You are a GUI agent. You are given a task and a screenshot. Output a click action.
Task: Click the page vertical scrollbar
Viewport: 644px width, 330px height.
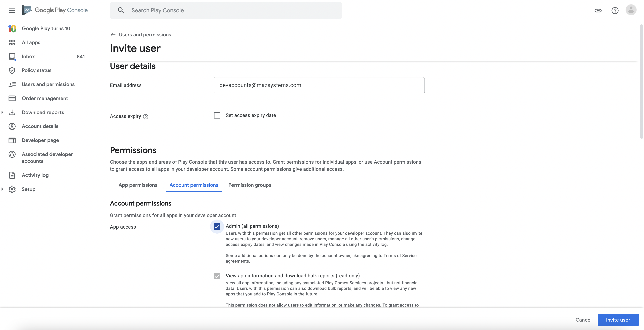pyautogui.click(x=641, y=81)
